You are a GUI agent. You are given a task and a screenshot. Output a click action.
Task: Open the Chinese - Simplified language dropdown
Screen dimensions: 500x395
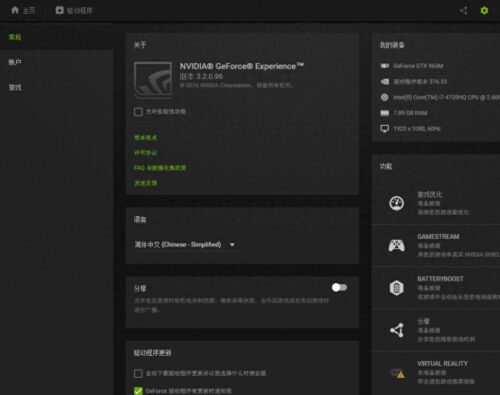(x=185, y=245)
